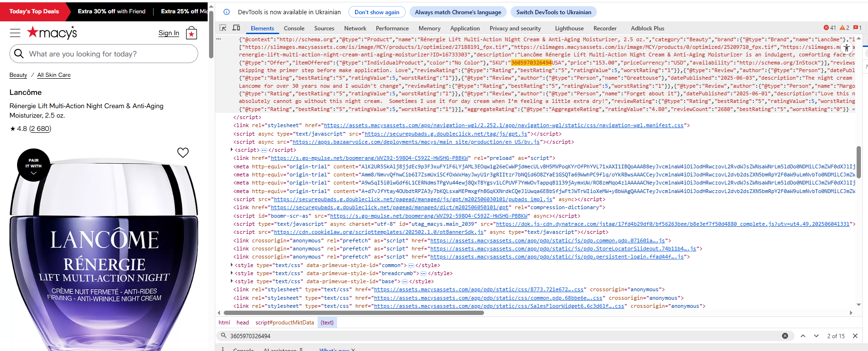Image resolution: width=868 pixels, height=351 pixels.
Task: Click ellipsis inside the collapsed script tag
Action: click(x=264, y=150)
